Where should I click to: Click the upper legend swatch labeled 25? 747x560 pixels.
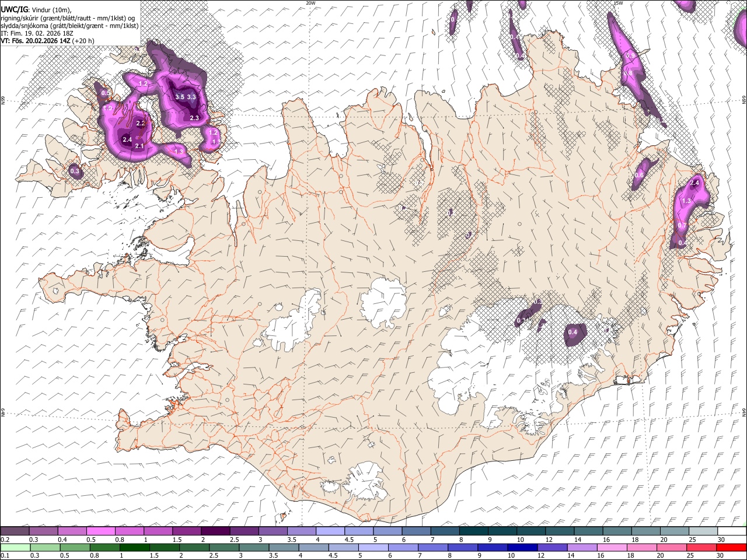coord(703,531)
